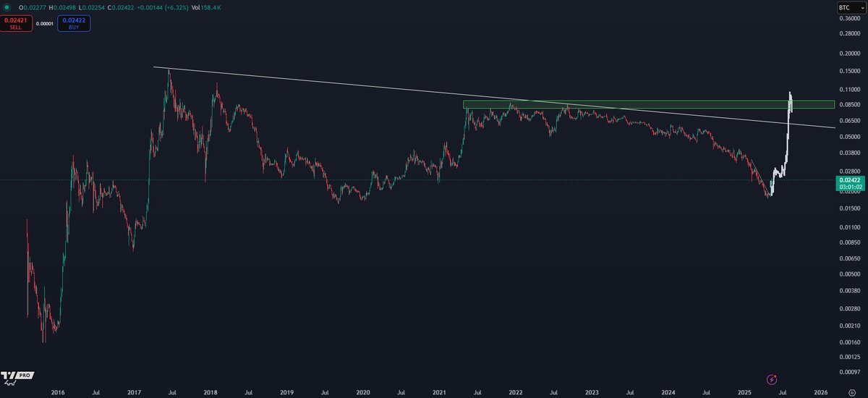Click the 0.00001 spread value
The width and height of the screenshot is (868, 398).
45,23
